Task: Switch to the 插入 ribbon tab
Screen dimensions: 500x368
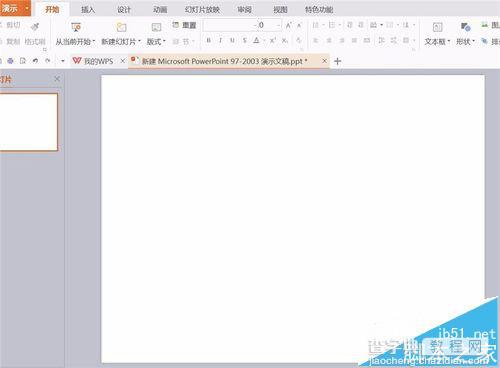Action: [x=88, y=10]
